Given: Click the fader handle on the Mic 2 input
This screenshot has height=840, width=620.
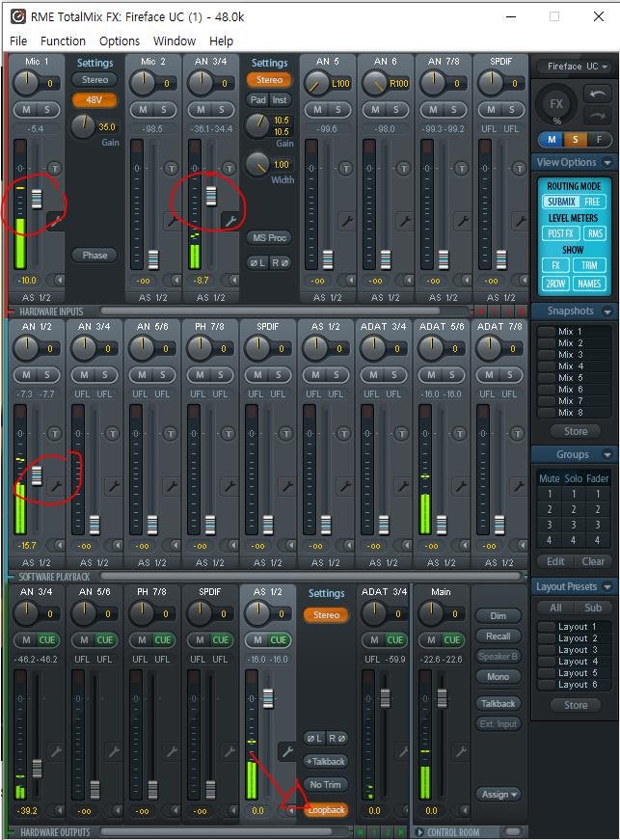Looking at the screenshot, I should point(153,259).
